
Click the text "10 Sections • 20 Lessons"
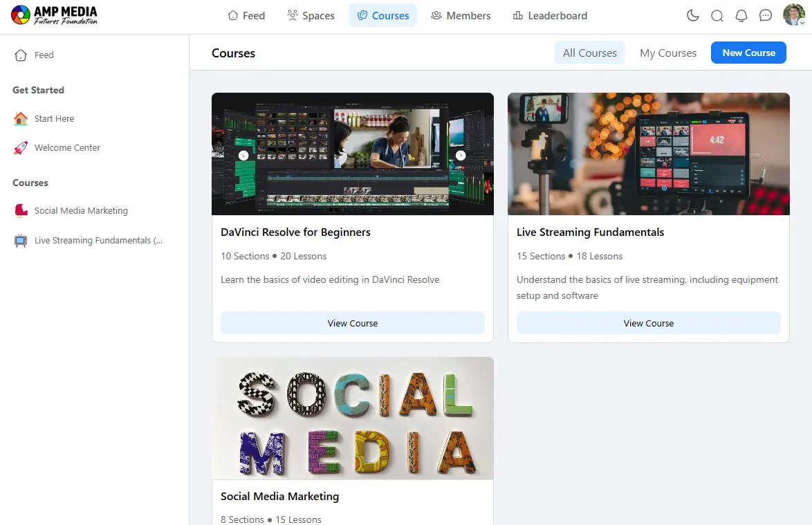pyautogui.click(x=273, y=257)
